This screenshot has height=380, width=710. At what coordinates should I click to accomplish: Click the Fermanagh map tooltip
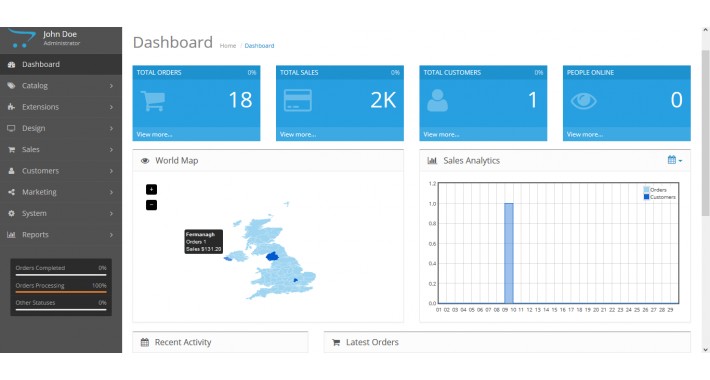click(x=203, y=241)
